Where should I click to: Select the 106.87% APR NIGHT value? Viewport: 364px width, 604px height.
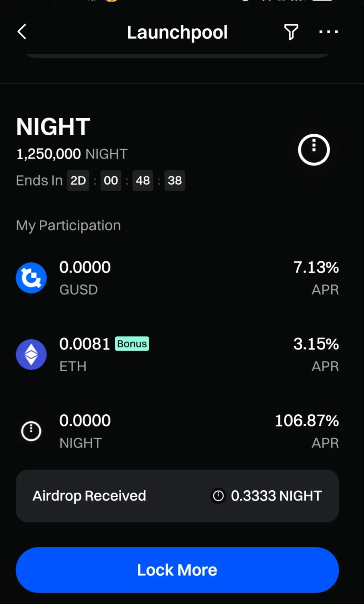(x=307, y=421)
